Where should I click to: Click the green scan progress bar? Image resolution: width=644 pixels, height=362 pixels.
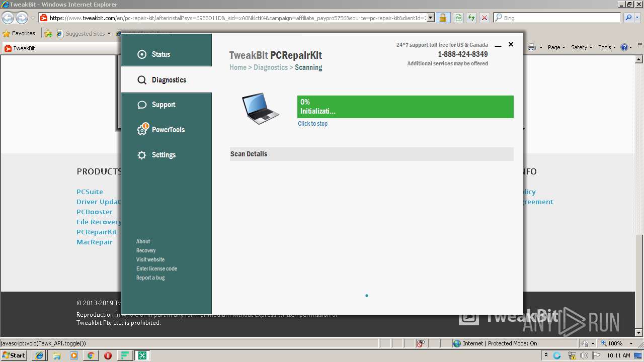coord(405,107)
